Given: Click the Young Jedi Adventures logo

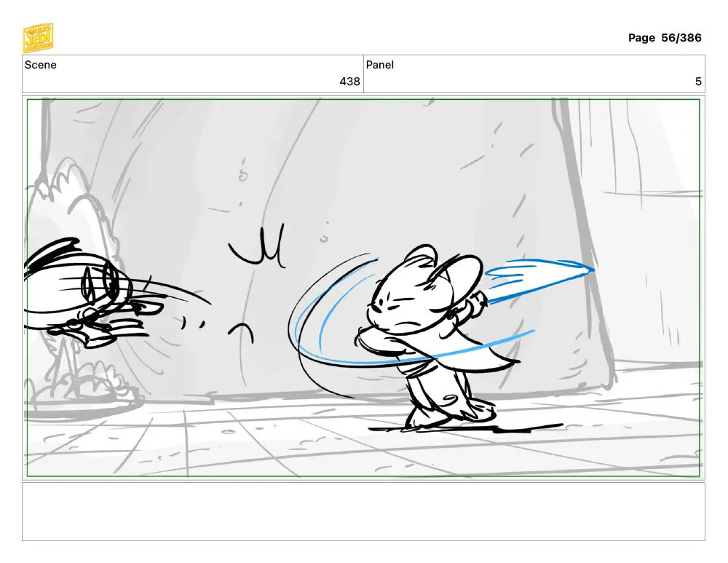Looking at the screenshot, I should [38, 38].
